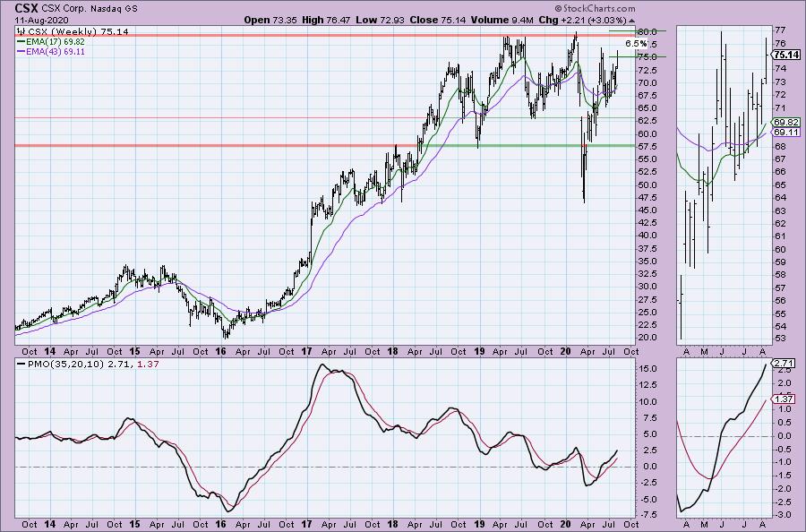Click the boxed 2.71 PMO tag in zoom panel
This screenshot has height=532, width=806.
point(784,362)
